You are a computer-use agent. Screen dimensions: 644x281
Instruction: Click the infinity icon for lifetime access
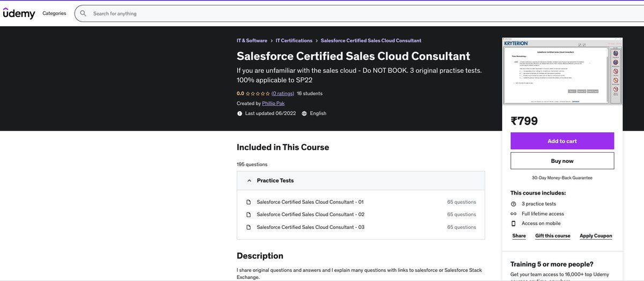pyautogui.click(x=514, y=214)
